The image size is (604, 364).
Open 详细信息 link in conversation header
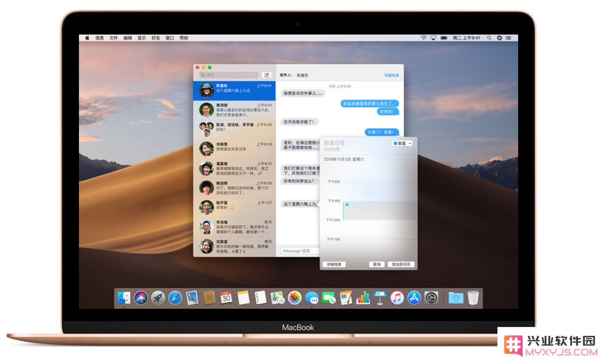392,75
